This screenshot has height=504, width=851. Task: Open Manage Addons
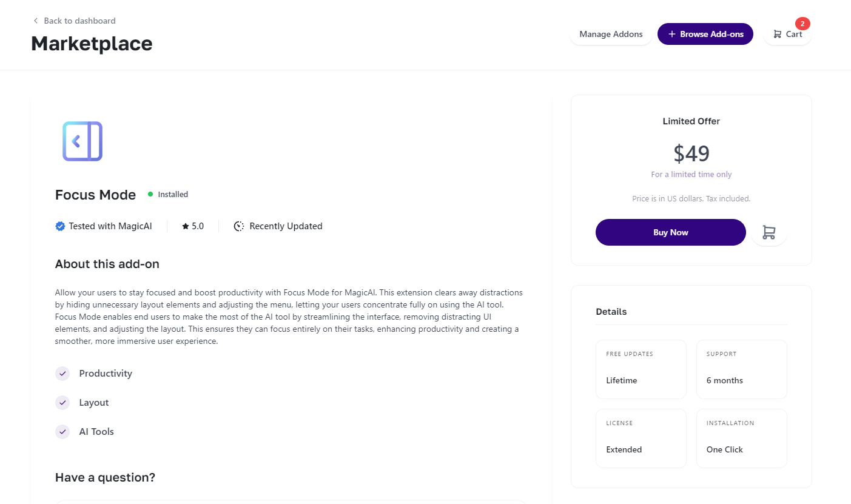tap(611, 34)
